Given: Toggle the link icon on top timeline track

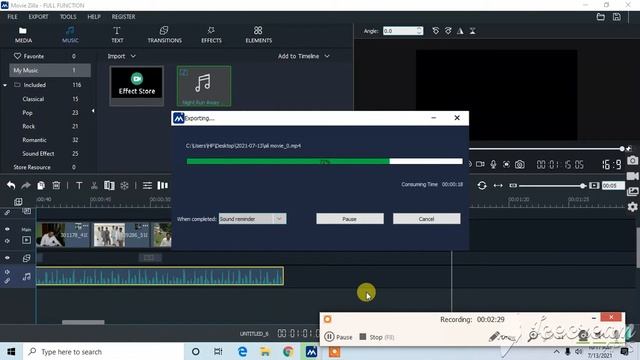Looking at the screenshot, I should 7,212.
